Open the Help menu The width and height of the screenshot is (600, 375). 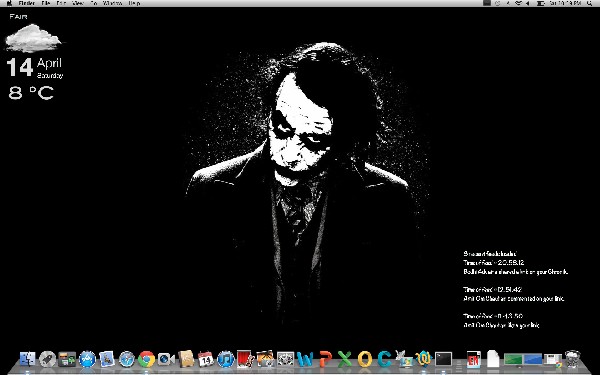[x=134, y=3]
